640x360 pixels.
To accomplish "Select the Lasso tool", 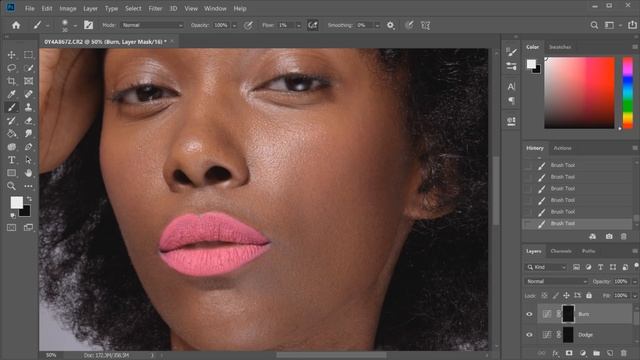I will (11, 68).
